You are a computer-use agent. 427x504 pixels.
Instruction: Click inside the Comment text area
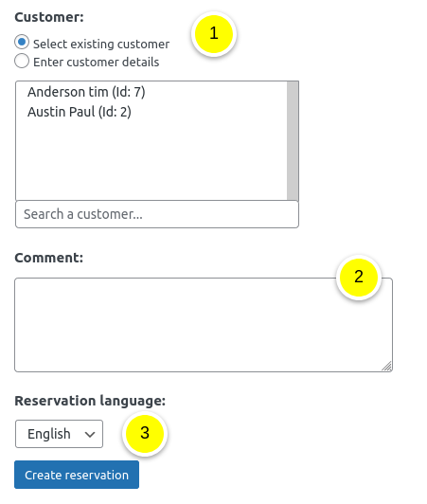pos(204,325)
